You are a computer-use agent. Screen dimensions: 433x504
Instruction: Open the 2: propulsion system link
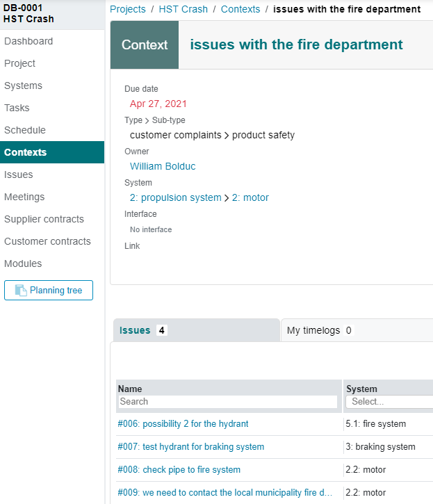[176, 197]
